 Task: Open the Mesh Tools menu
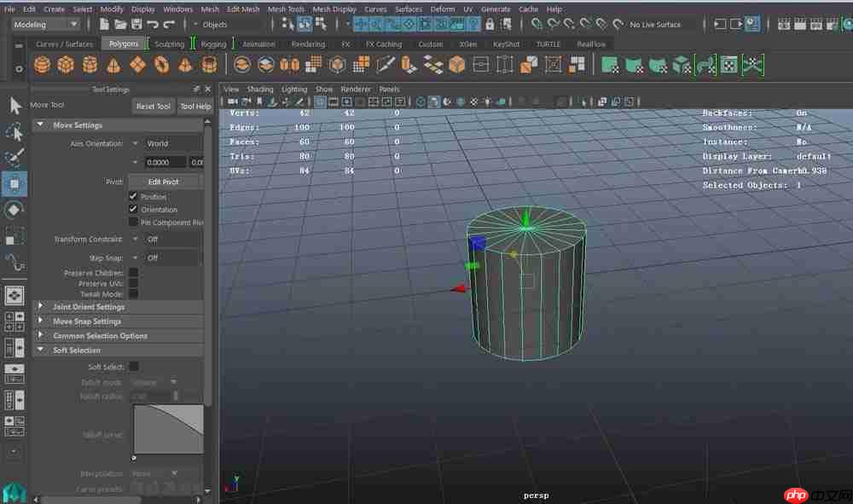pos(286,9)
